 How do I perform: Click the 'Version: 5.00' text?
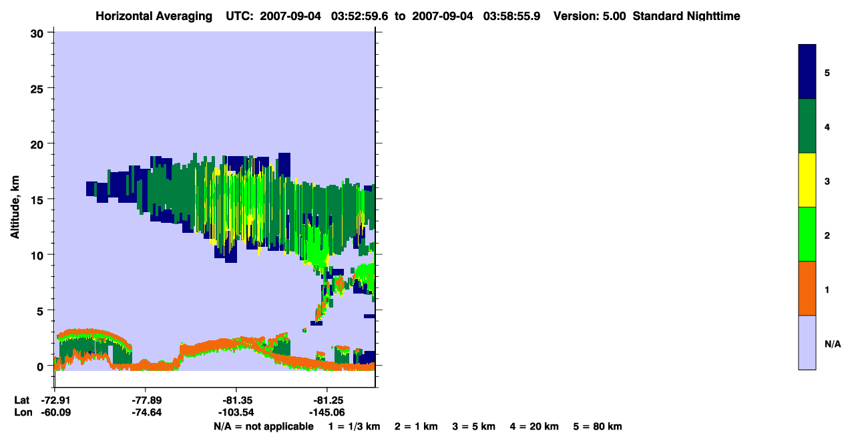tap(590, 16)
